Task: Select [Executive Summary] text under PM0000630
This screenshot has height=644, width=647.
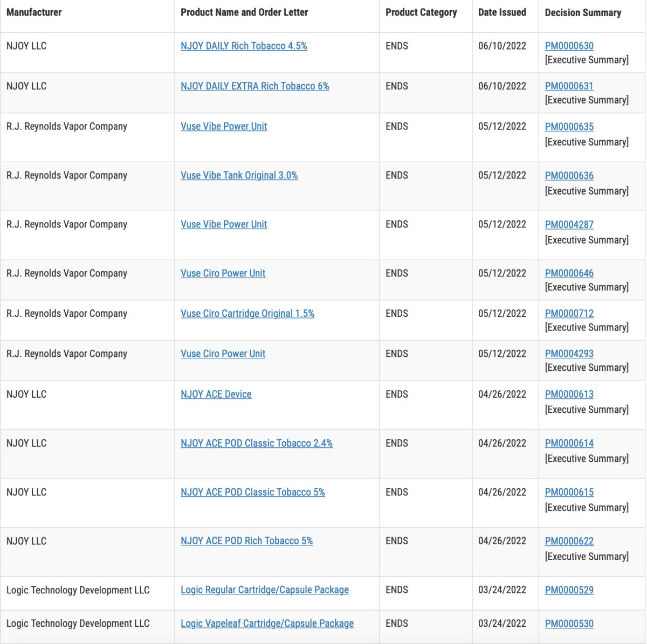Action: 587,60
